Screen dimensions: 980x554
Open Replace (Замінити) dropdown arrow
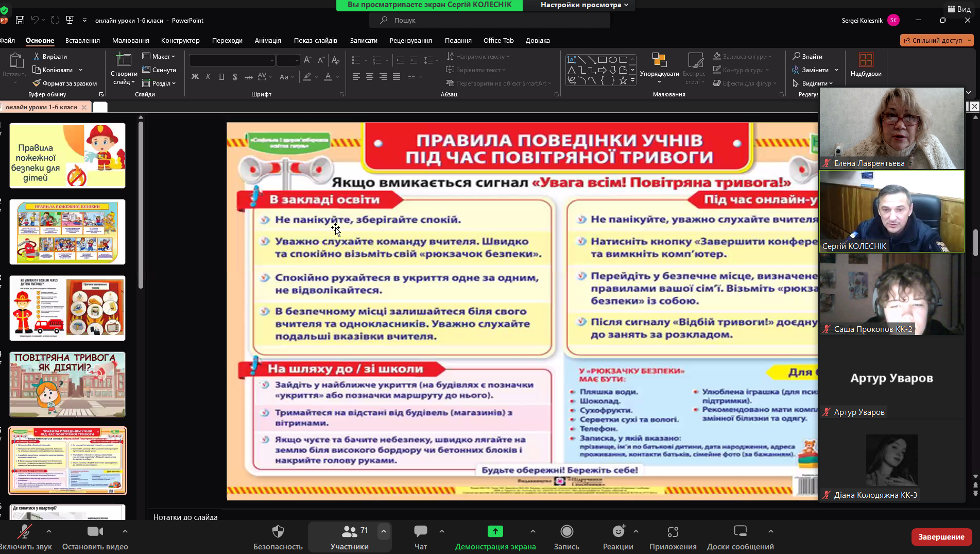click(836, 70)
